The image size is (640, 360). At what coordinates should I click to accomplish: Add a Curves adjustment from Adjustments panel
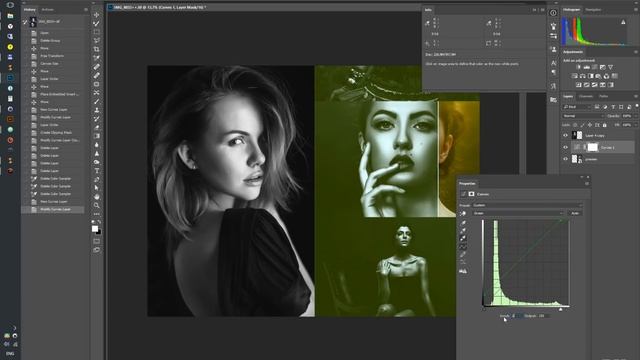[595, 67]
